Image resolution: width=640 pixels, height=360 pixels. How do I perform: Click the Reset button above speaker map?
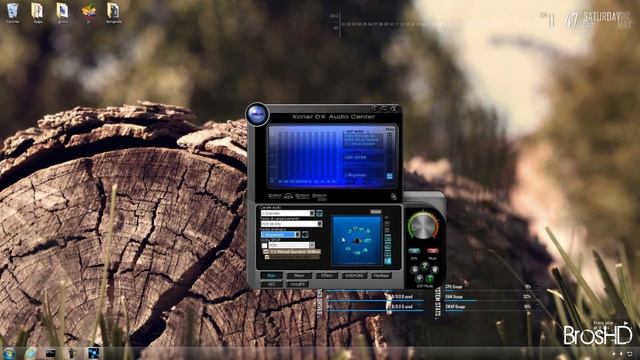376,211
